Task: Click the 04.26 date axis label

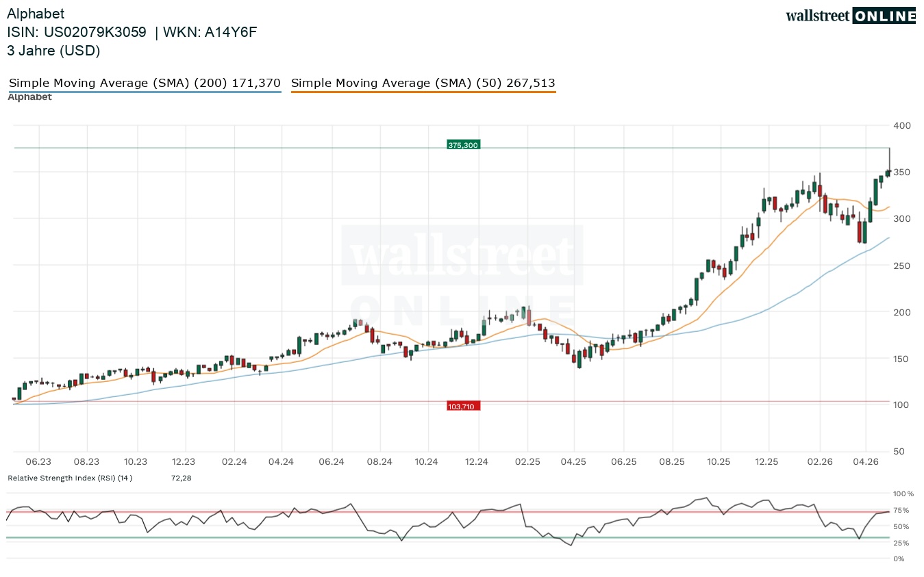Action: 866,462
